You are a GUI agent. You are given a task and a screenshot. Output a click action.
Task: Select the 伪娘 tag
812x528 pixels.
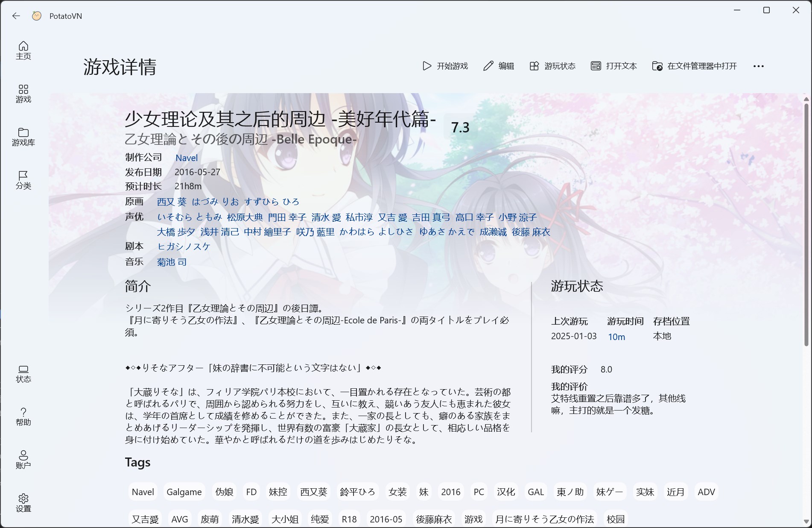(224, 492)
